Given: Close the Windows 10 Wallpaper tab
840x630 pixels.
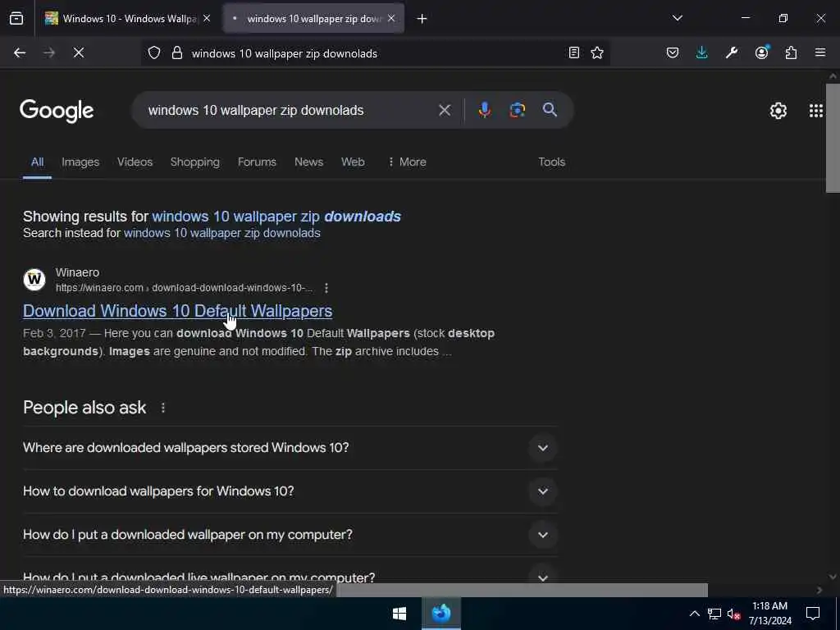Looking at the screenshot, I should coord(207,19).
